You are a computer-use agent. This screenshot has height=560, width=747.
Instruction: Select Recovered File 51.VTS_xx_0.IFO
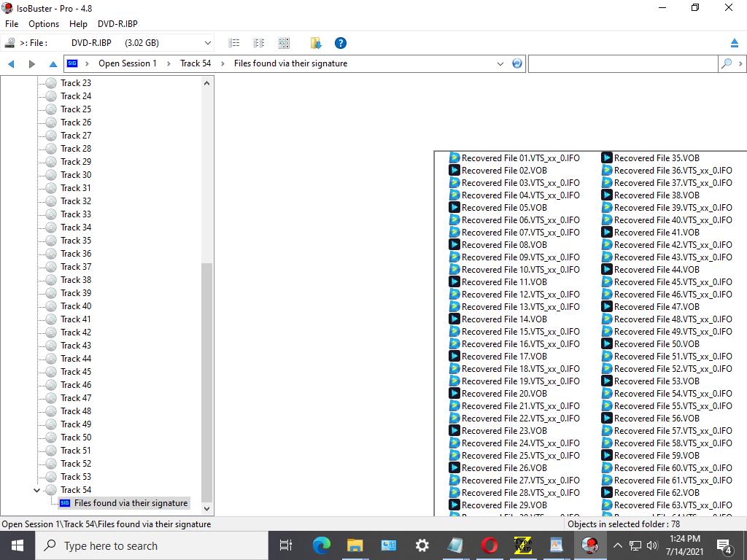coord(673,356)
